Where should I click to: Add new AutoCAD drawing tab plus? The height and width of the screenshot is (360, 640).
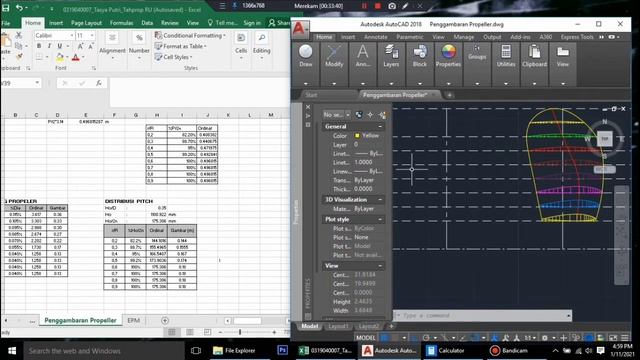[x=449, y=95]
